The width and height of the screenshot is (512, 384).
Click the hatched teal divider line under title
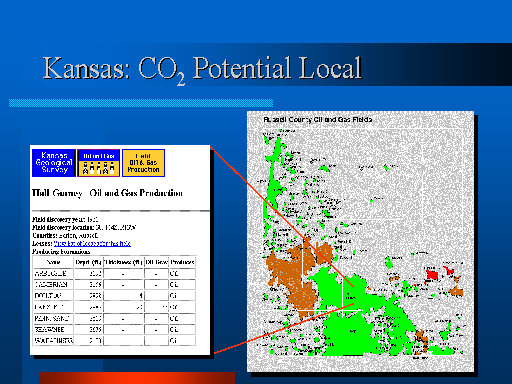tap(141, 103)
